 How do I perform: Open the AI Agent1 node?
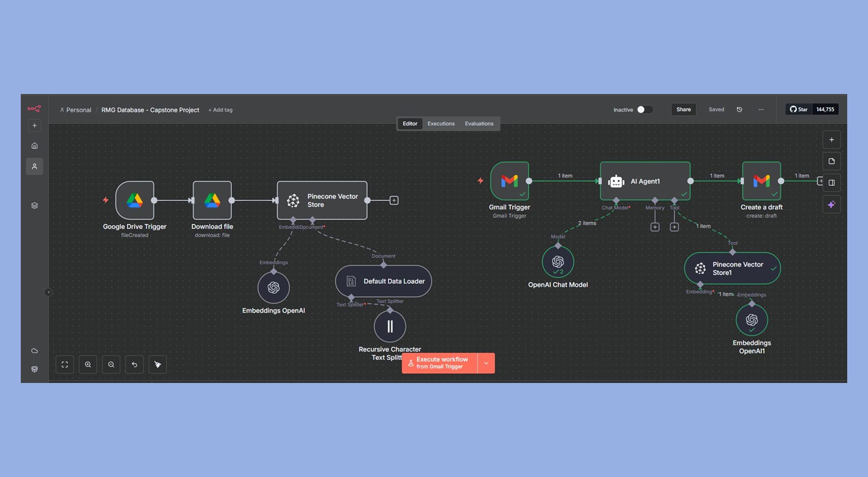645,181
